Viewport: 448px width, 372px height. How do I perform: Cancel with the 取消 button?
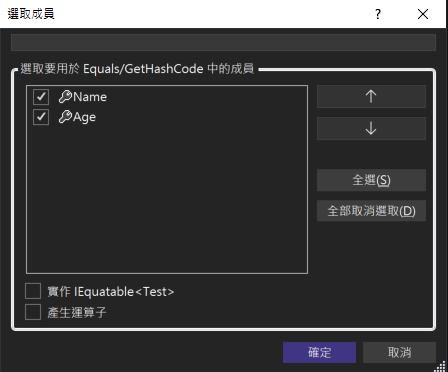point(399,352)
